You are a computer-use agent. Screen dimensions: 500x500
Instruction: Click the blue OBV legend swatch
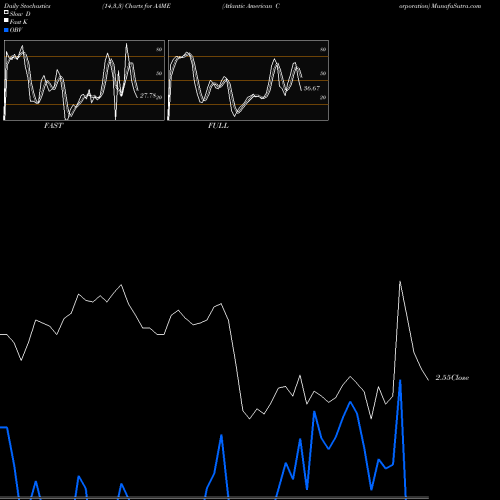point(6,30)
